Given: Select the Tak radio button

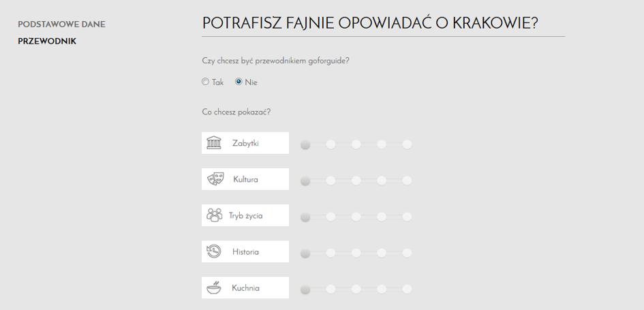Looking at the screenshot, I should [205, 82].
